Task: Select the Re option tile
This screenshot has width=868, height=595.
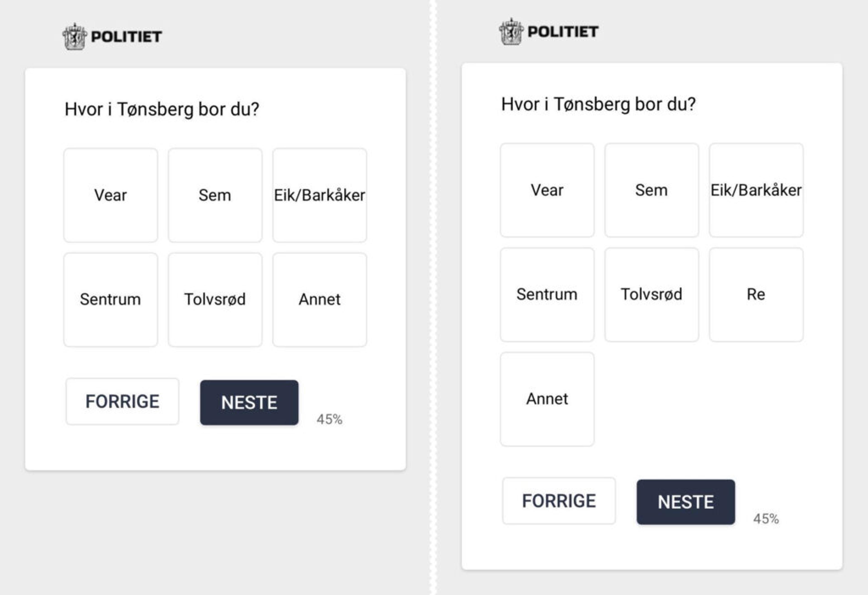Action: coord(756,294)
